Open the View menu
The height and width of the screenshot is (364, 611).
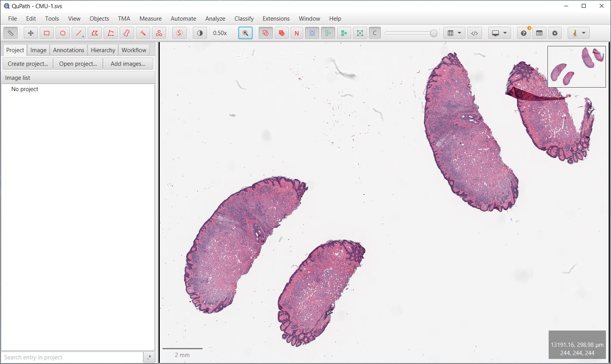(74, 18)
